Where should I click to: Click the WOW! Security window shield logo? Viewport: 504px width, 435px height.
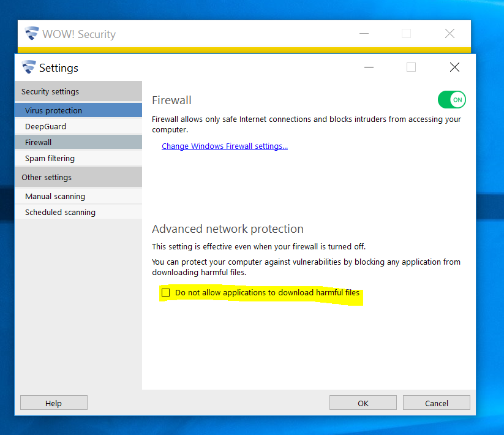point(32,33)
